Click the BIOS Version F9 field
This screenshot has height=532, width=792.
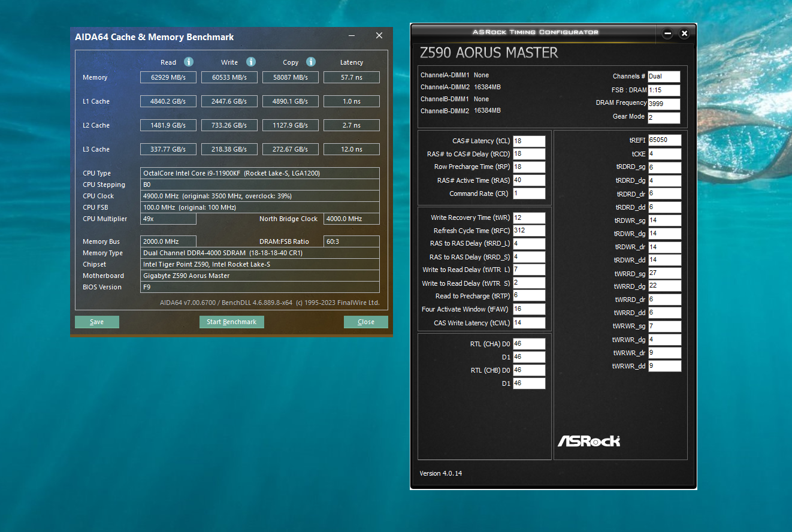click(x=260, y=287)
